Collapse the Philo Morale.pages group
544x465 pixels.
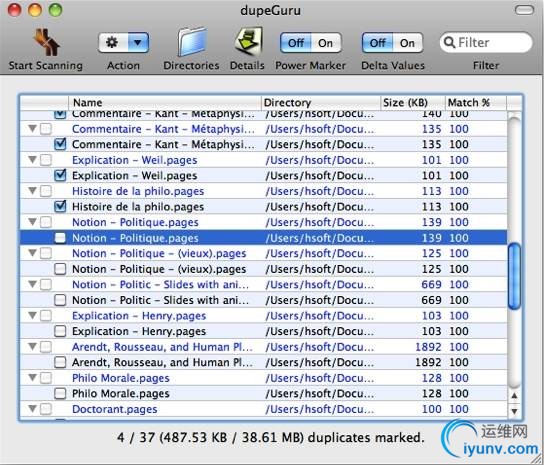point(32,378)
